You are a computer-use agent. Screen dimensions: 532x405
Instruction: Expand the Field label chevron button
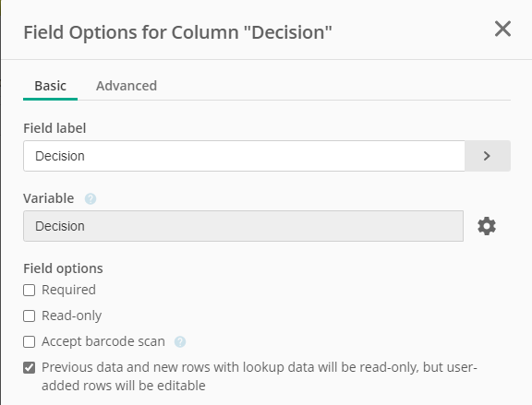(488, 156)
